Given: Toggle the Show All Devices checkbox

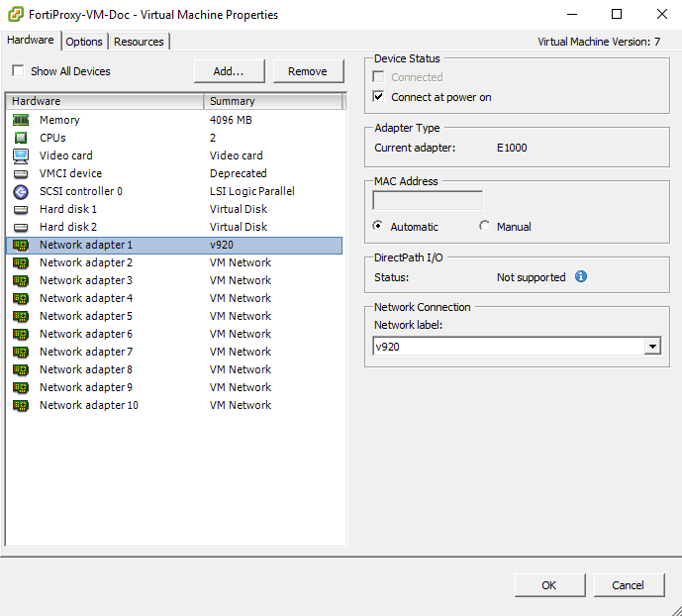Looking at the screenshot, I should tap(18, 70).
